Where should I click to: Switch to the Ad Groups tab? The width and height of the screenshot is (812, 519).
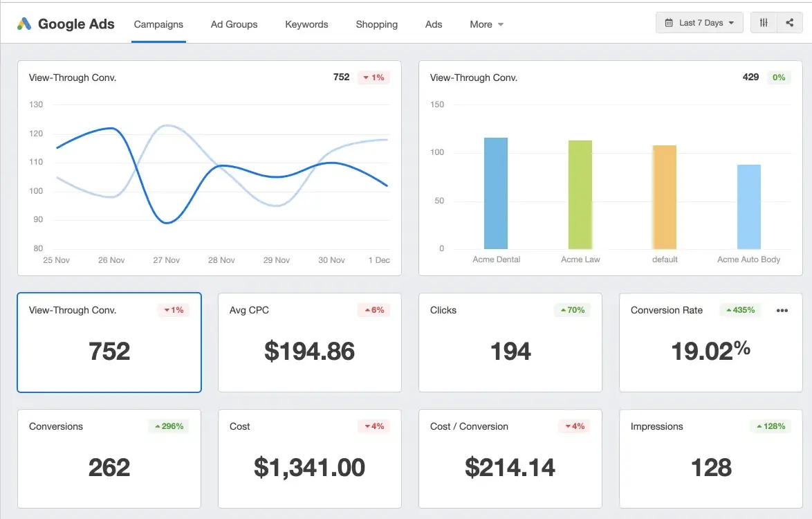(234, 24)
